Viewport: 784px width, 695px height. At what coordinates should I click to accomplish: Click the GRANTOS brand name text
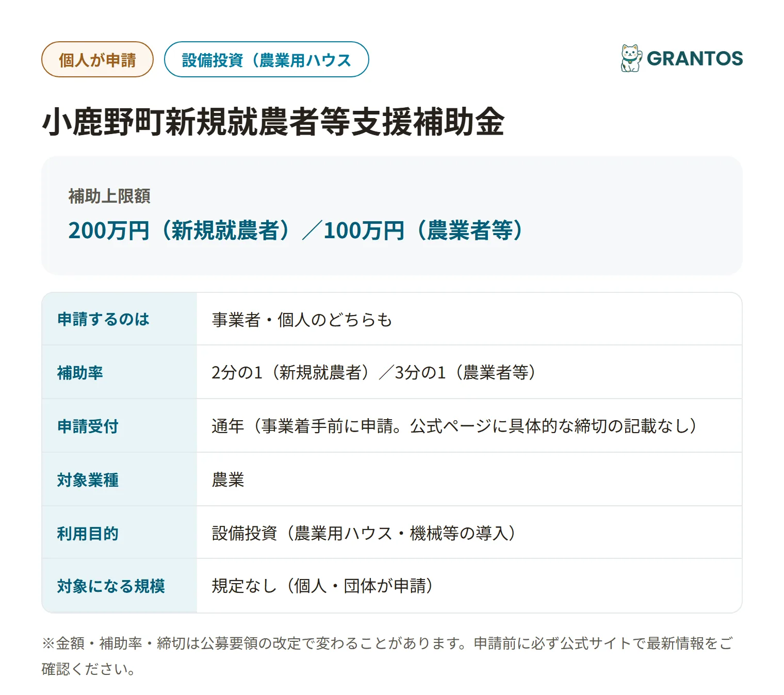[695, 59]
